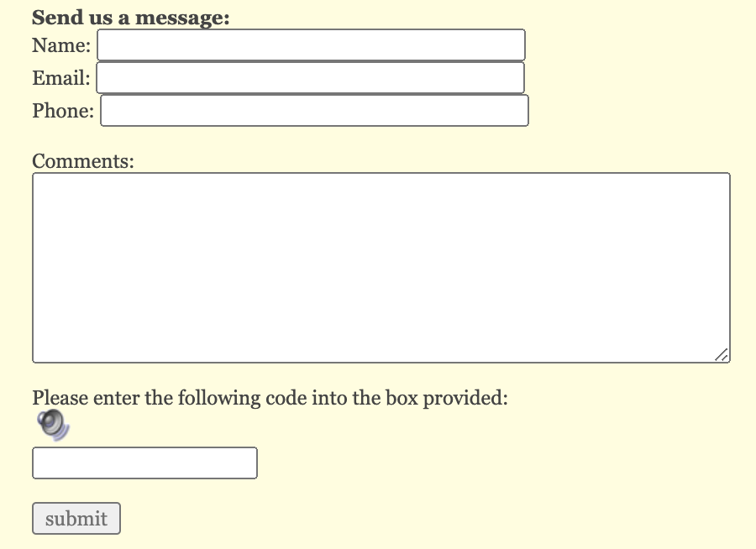Image resolution: width=756 pixels, height=549 pixels.
Task: Click into the Email input box
Action: (x=311, y=77)
